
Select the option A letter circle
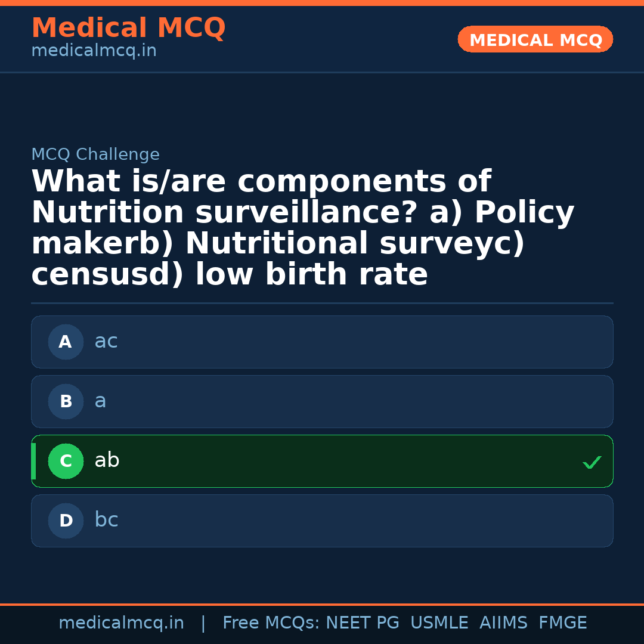[x=66, y=342]
